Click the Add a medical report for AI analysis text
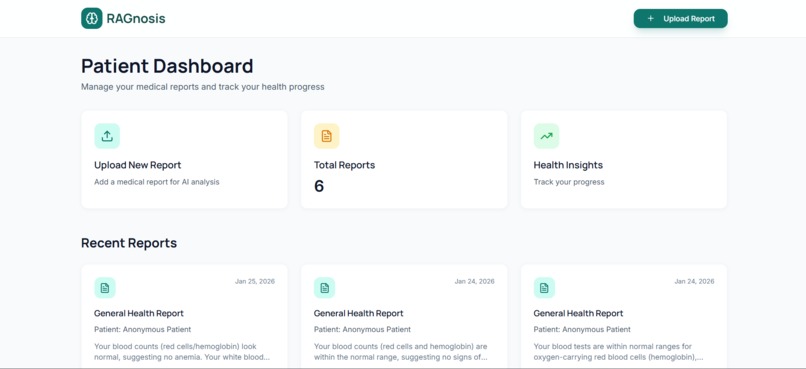This screenshot has width=806, height=369. [x=157, y=182]
